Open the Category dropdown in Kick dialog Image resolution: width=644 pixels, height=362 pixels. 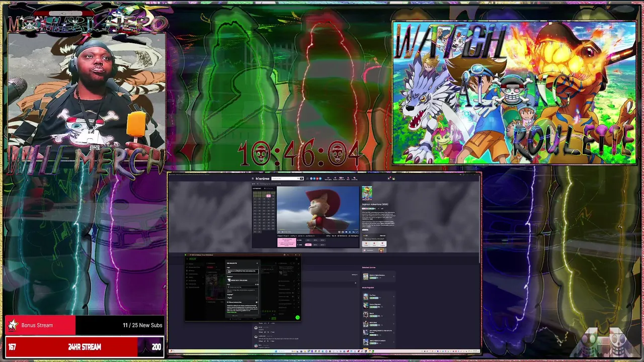[x=243, y=280]
